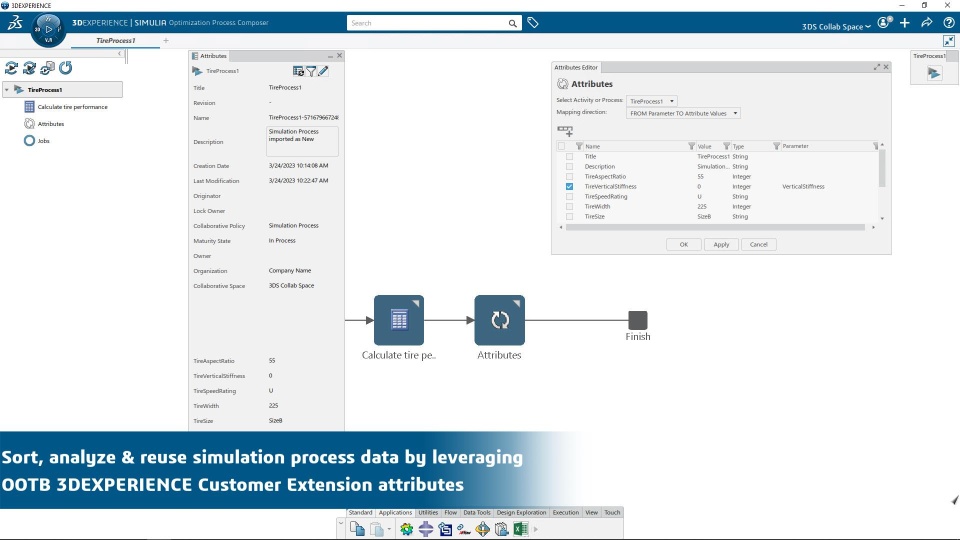Screen dimensions: 960x540
Task: Click the tag icon beside the search box
Action: point(533,23)
